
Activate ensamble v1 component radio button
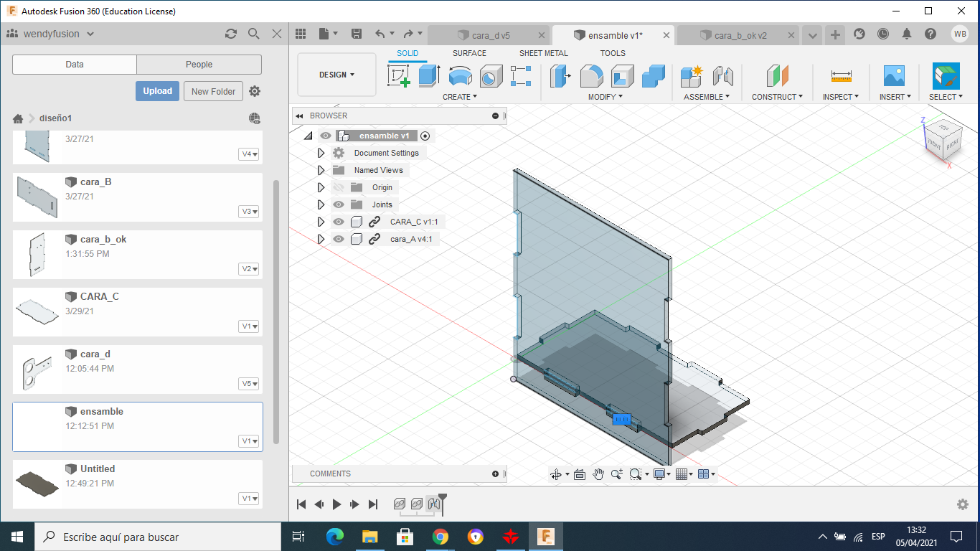coord(425,136)
